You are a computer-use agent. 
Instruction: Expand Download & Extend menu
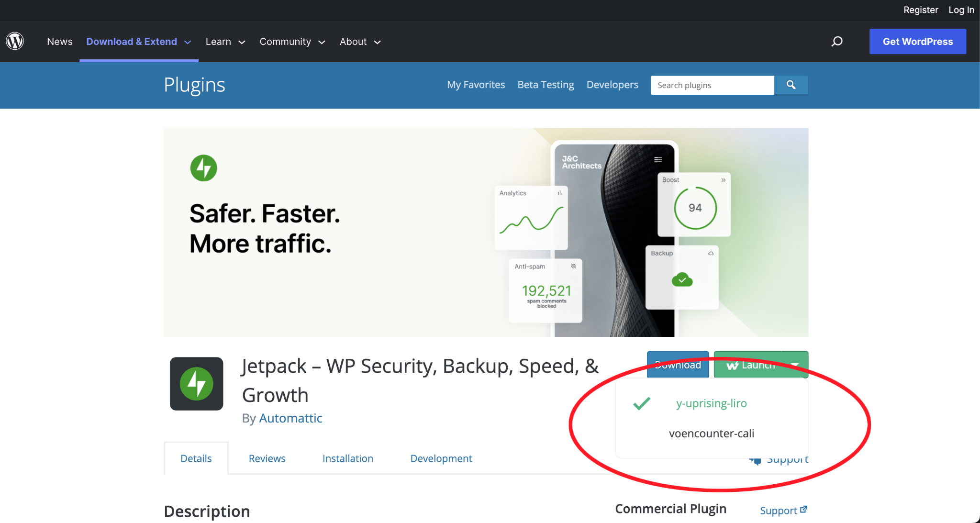tap(139, 42)
